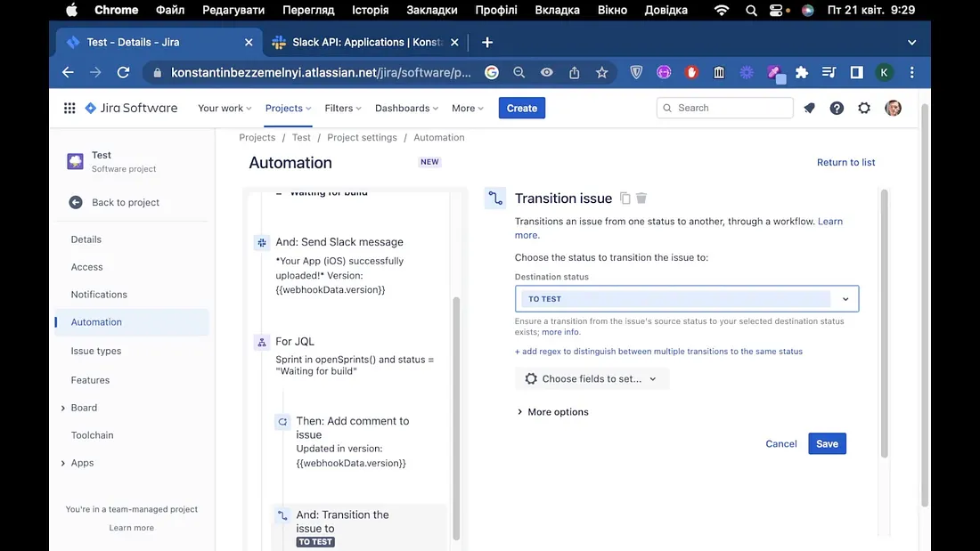Close the Slack API Applications tab

[x=454, y=42]
